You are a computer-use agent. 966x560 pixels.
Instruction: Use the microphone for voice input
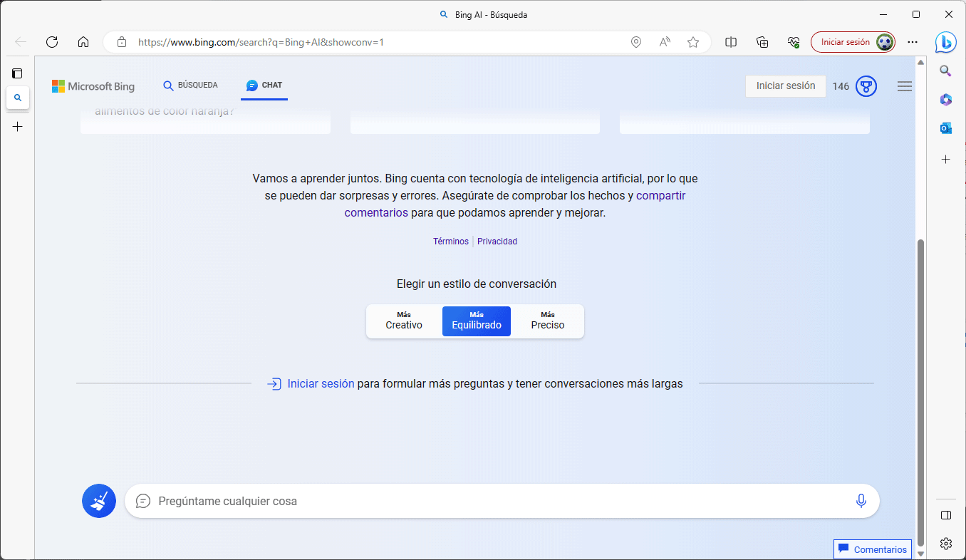pos(861,501)
